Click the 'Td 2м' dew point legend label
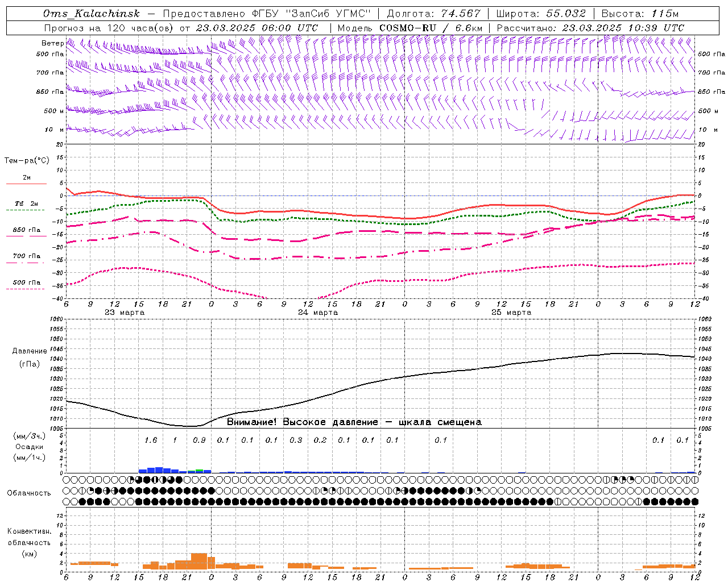 pyautogui.click(x=26, y=203)
